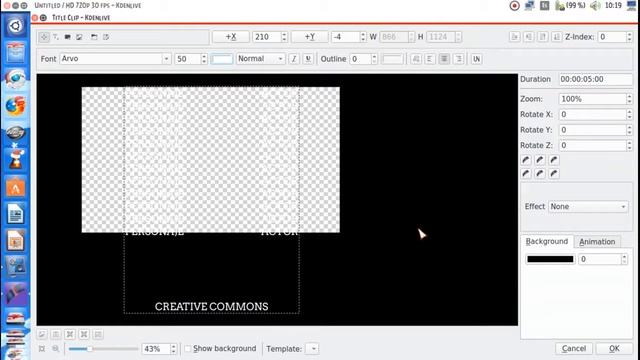
Task: Click third z-order icon left of Z-Index
Action: (542, 37)
